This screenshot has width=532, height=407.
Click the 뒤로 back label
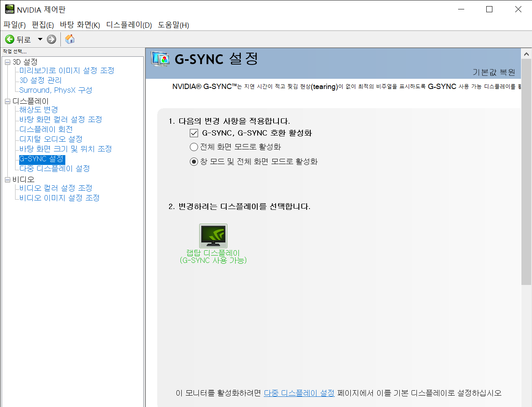[24, 40]
